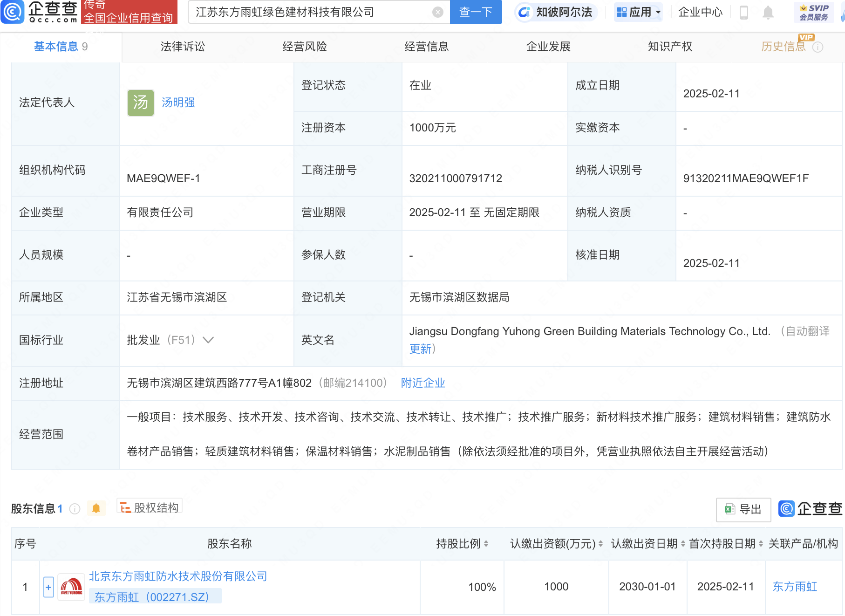Viewport: 845px width, 616px height.
Task: Open SVIP member service badge
Action: pyautogui.click(x=814, y=12)
